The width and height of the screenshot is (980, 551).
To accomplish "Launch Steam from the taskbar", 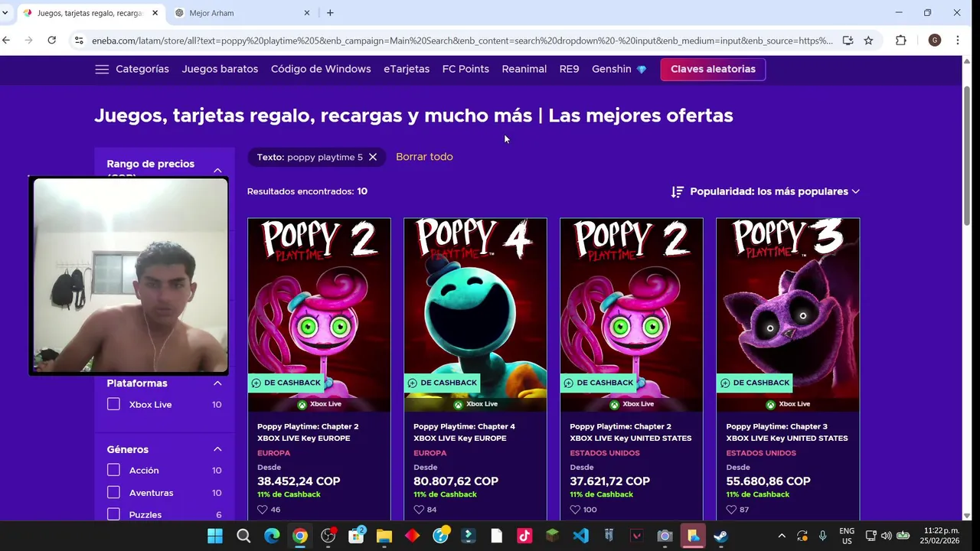I will pos(720,536).
